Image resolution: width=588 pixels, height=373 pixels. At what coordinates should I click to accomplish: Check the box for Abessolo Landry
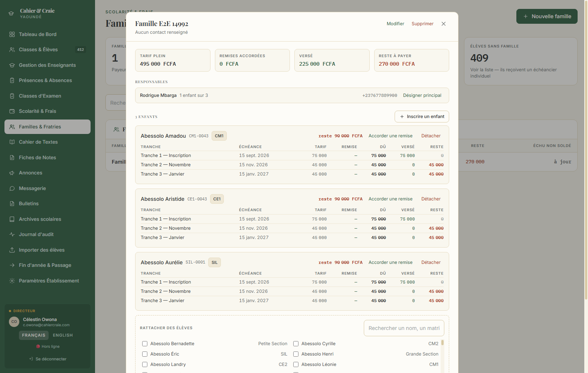pos(145,364)
